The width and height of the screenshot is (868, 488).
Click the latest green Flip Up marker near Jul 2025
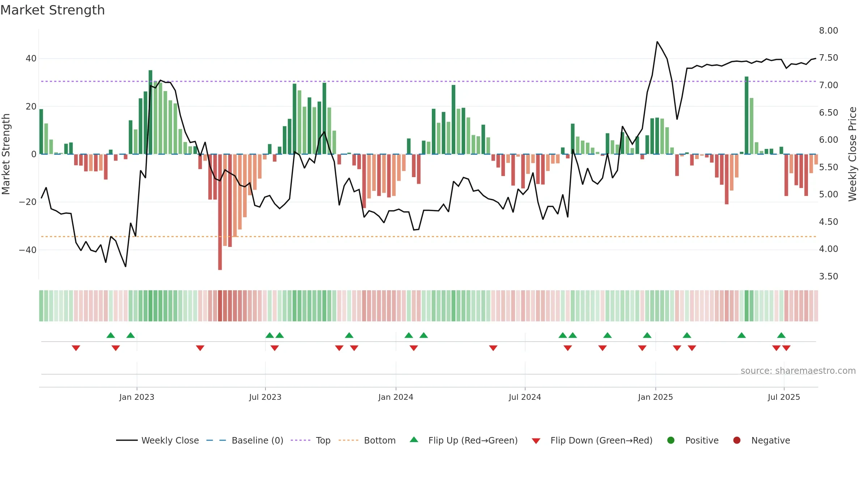pyautogui.click(x=781, y=335)
